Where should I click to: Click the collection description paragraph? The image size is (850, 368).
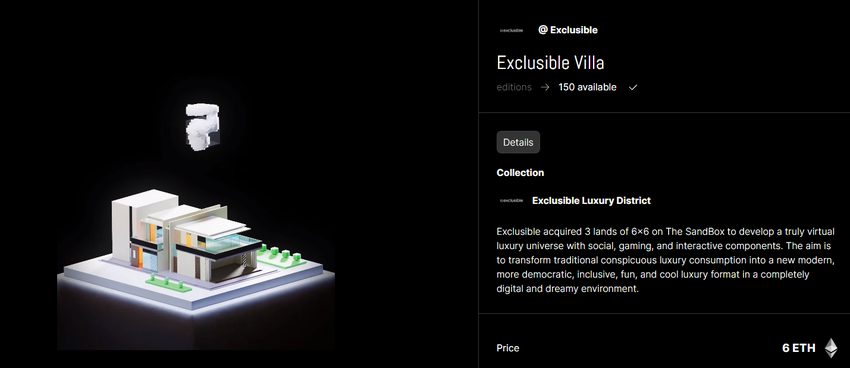coord(665,260)
